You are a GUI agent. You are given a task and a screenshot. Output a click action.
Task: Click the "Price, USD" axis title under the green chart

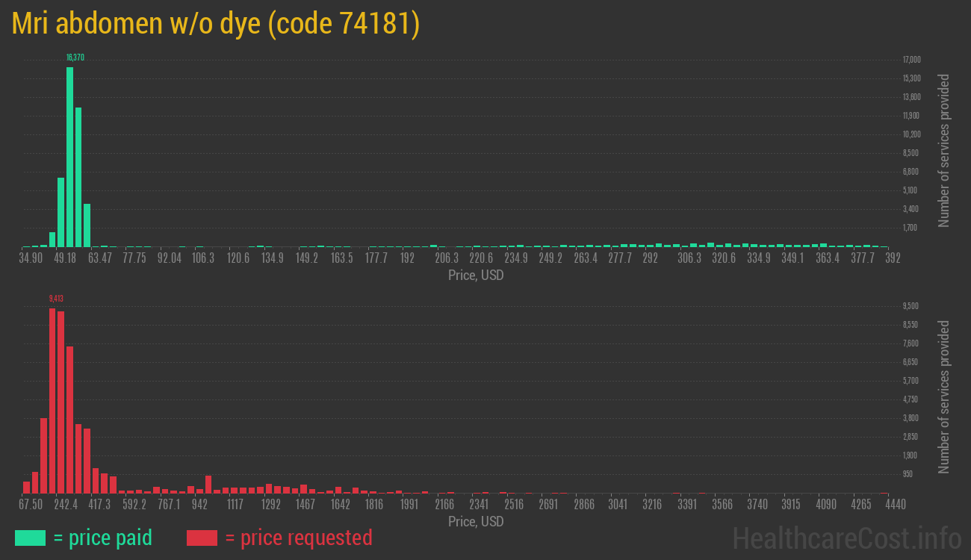tap(476, 276)
